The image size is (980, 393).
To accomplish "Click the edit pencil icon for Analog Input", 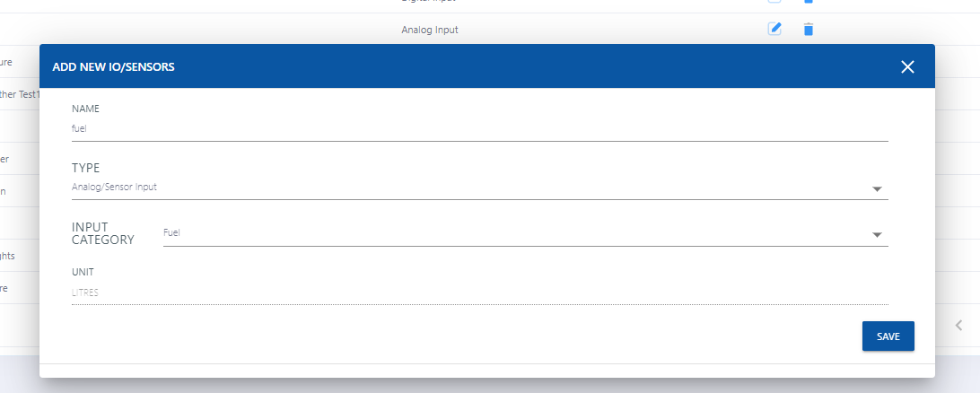I will [774, 29].
